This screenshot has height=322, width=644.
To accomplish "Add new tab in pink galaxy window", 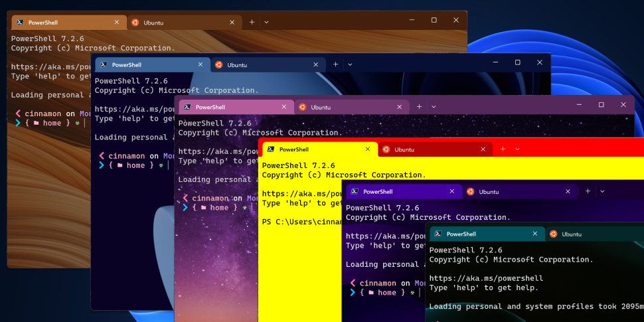I will [x=419, y=107].
